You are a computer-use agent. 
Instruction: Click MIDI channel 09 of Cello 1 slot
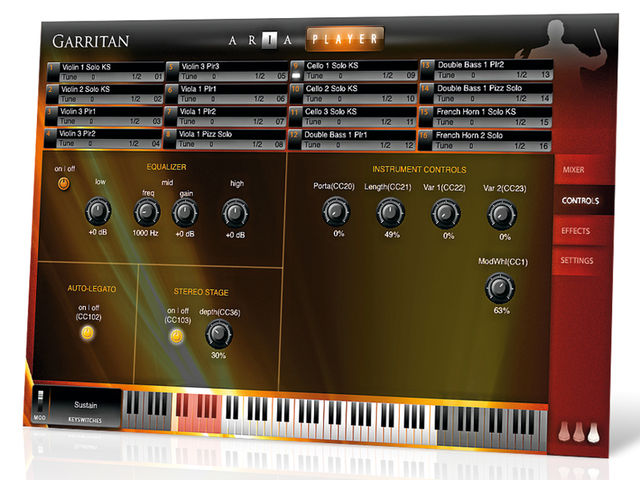[410, 76]
